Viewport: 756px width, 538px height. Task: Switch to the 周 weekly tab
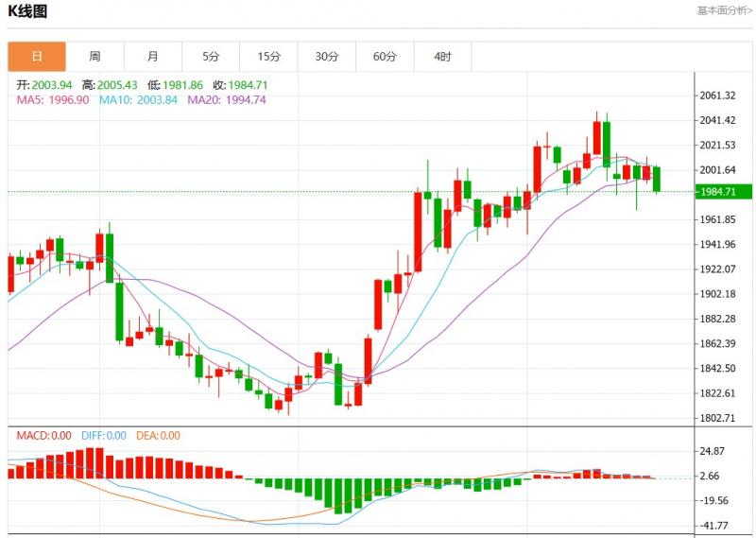94,57
